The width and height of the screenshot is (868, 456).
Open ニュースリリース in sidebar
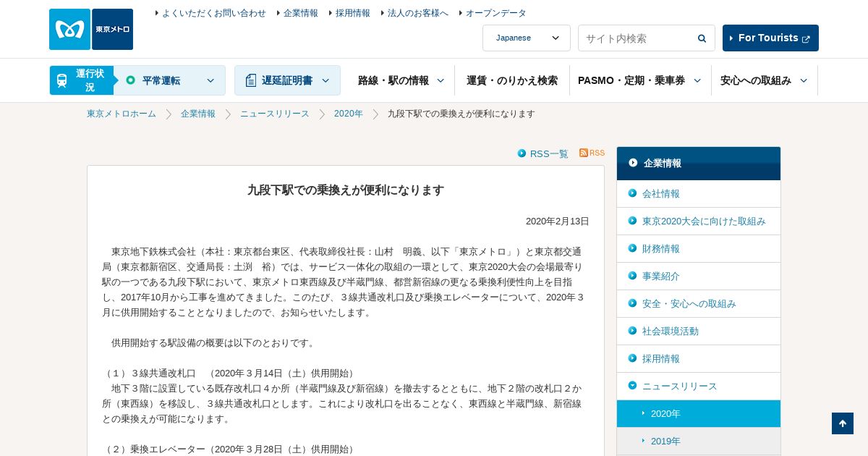point(680,386)
